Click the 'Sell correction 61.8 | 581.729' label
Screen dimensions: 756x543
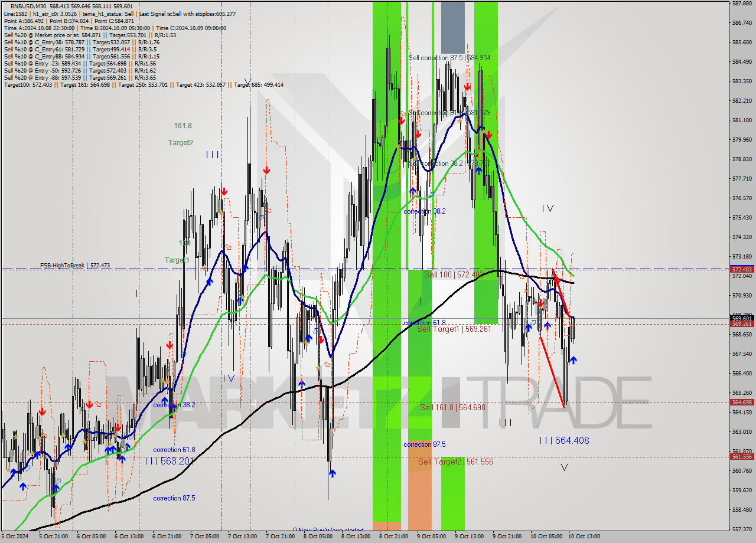449,112
